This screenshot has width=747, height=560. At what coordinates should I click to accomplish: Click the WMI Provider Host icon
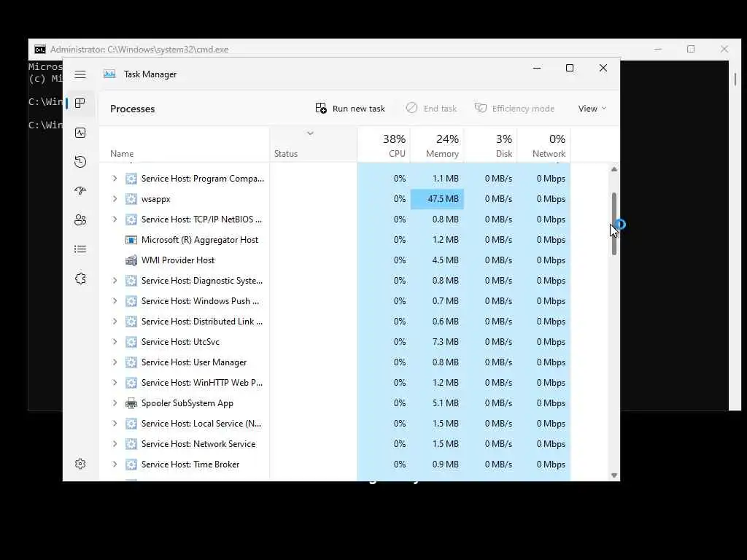[131, 260]
